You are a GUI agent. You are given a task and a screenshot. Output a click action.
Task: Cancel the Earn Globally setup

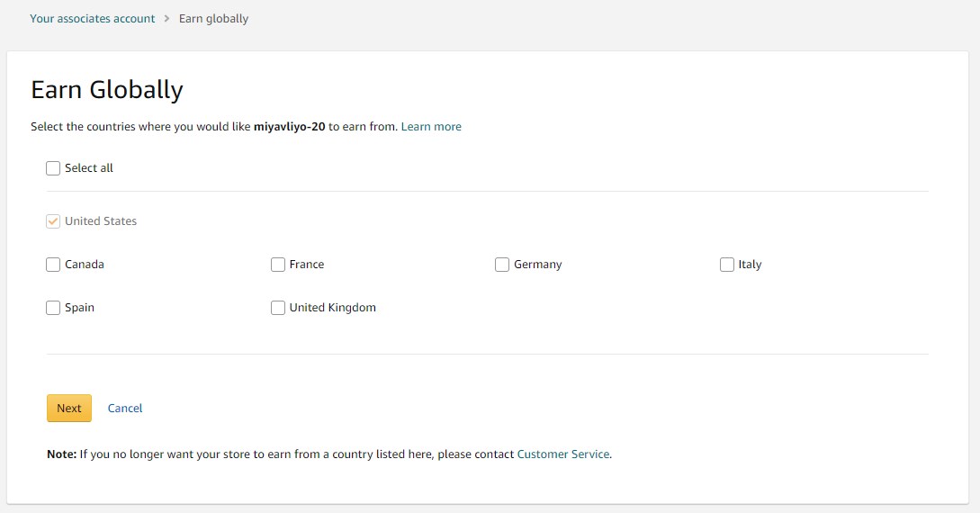coord(125,408)
